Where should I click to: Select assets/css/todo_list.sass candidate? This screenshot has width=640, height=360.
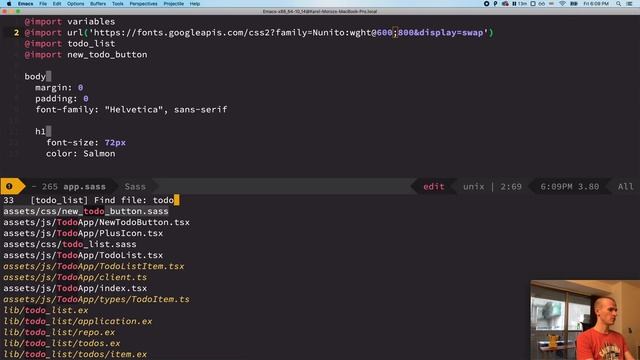pyautogui.click(x=70, y=244)
